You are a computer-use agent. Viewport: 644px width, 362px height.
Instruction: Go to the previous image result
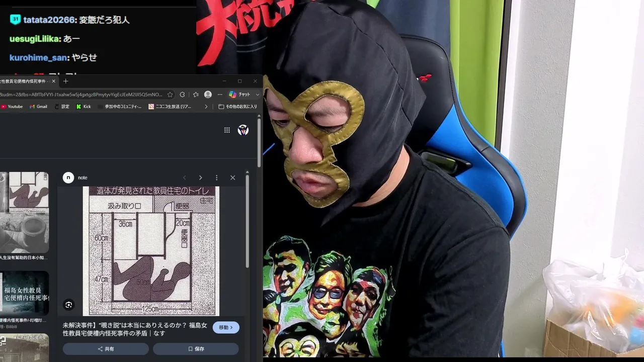[185, 177]
